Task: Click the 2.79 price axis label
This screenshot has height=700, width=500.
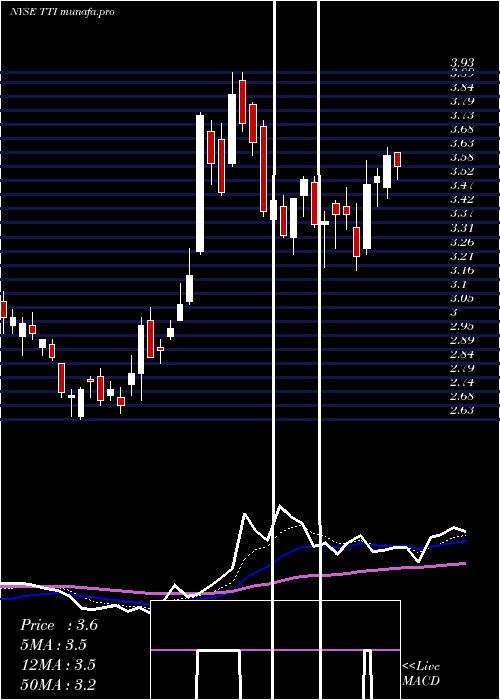Action: 462,368
